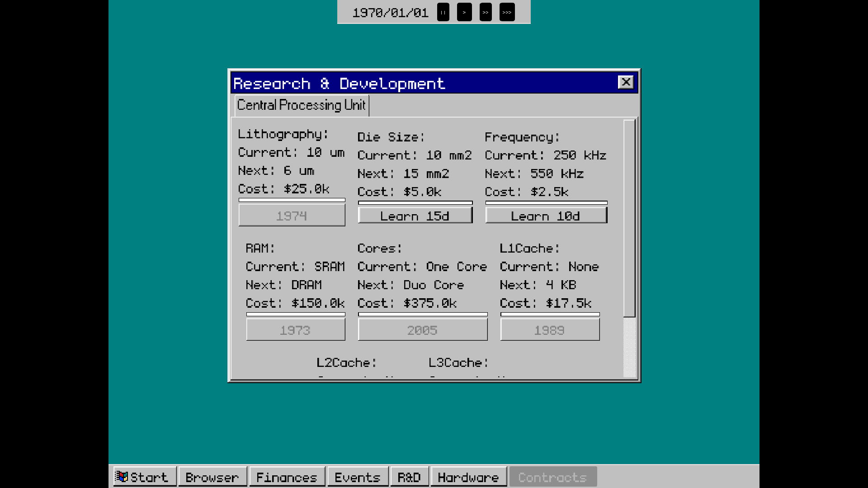The width and height of the screenshot is (868, 488).
Task: Learn the 550 kHz frequency upgrade
Action: coord(546,216)
